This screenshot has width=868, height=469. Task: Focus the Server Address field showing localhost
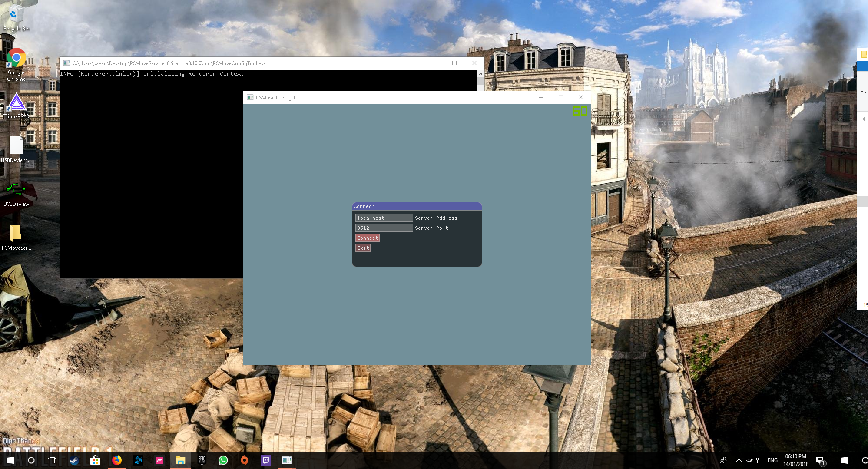[x=384, y=218]
